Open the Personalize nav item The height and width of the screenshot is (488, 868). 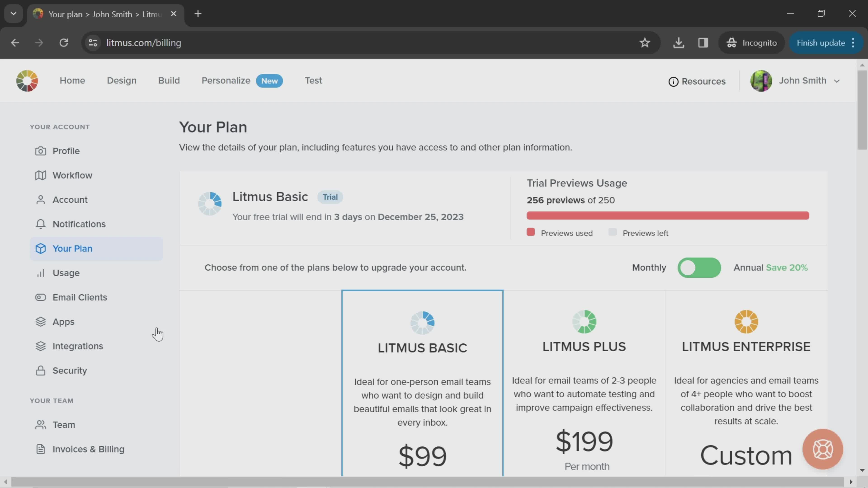tap(226, 81)
